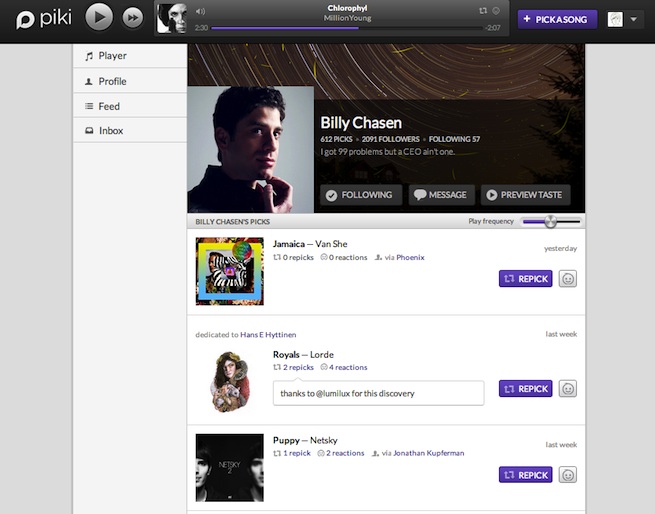Expand the account dropdown arrow
Viewport: 655px width, 514px height.
[x=634, y=19]
